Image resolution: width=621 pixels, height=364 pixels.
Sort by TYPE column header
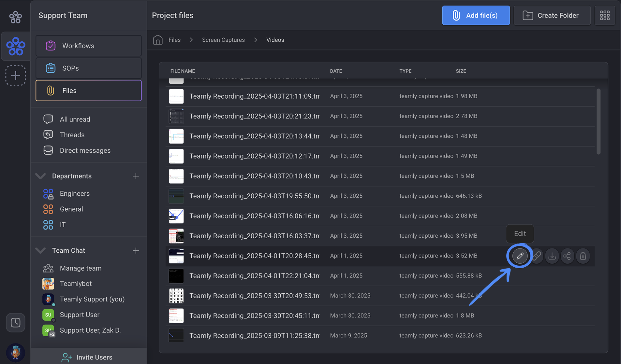pyautogui.click(x=405, y=71)
